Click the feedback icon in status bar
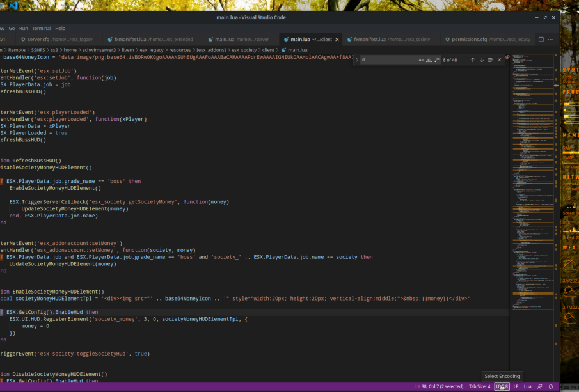 click(x=540, y=387)
